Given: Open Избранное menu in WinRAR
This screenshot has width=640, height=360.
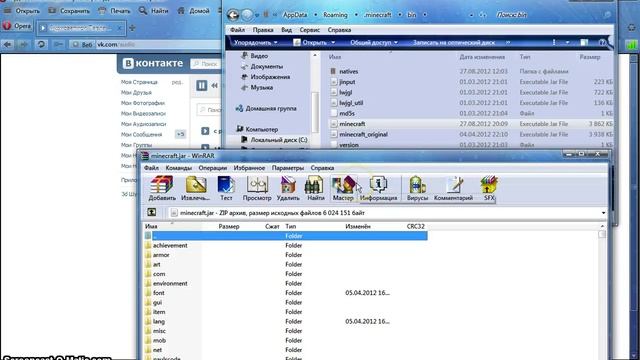Looking at the screenshot, I should coord(249,168).
